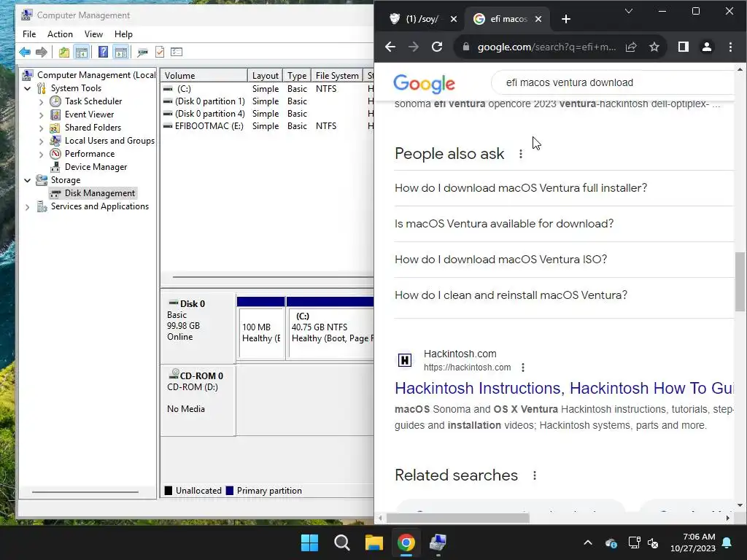Sort by the Layout column header
The image size is (747, 560).
coord(265,75)
